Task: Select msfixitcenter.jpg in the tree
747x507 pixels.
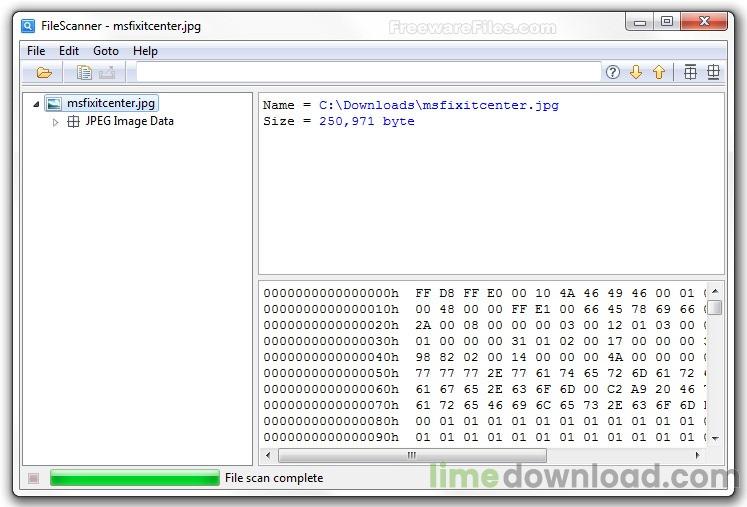Action: tap(111, 103)
